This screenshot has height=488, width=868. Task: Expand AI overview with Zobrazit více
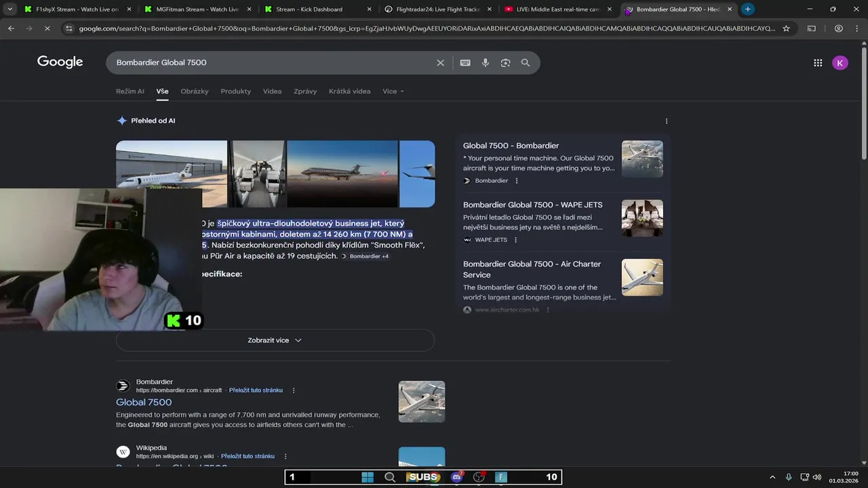tap(275, 340)
